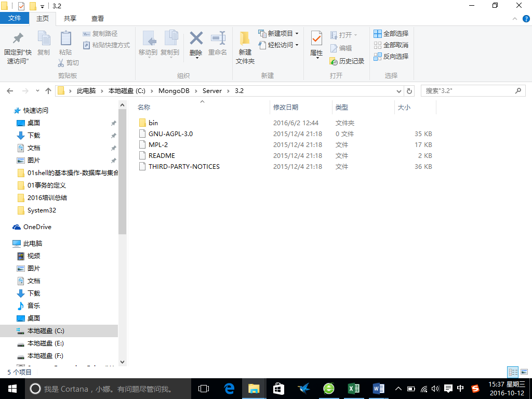532x399 pixels.
Task: Open Excel from the taskbar
Action: pos(354,389)
